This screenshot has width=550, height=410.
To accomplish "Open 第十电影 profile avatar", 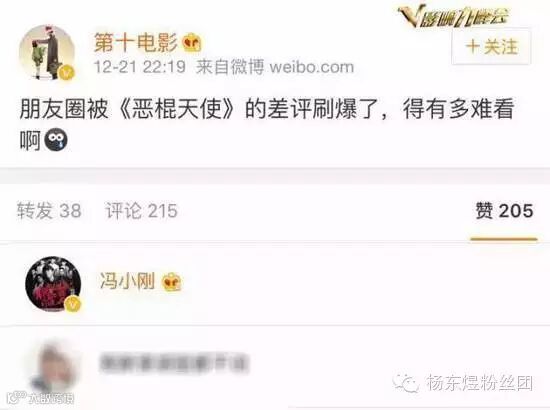I will 47,53.
